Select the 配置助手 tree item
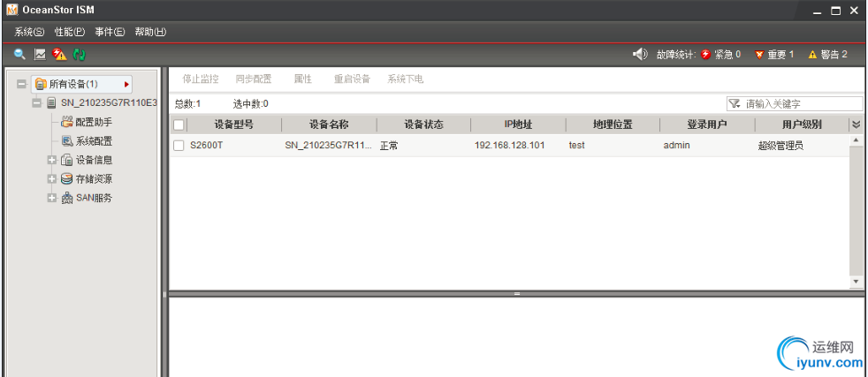This screenshot has width=868, height=377. pos(94,122)
